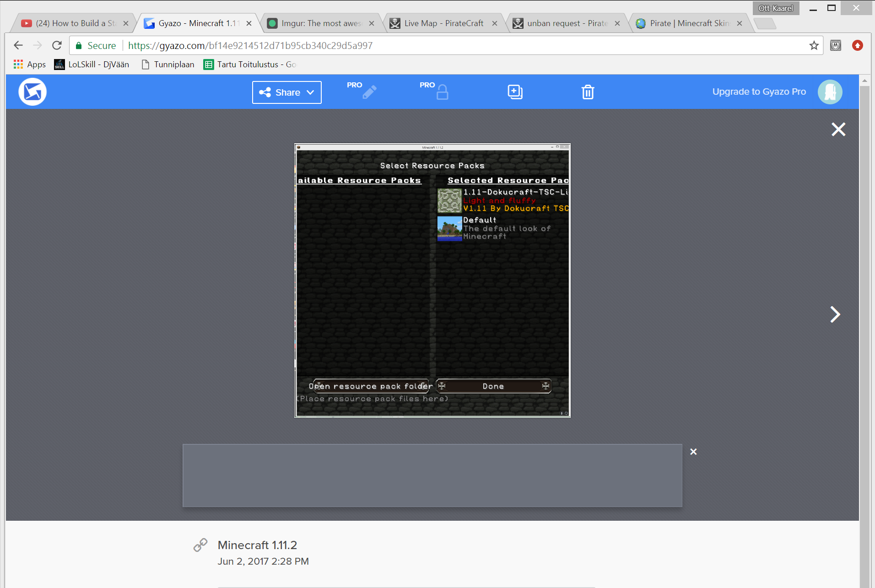Dismiss the grey banner box
Image resolution: width=875 pixels, height=588 pixels.
[693, 452]
